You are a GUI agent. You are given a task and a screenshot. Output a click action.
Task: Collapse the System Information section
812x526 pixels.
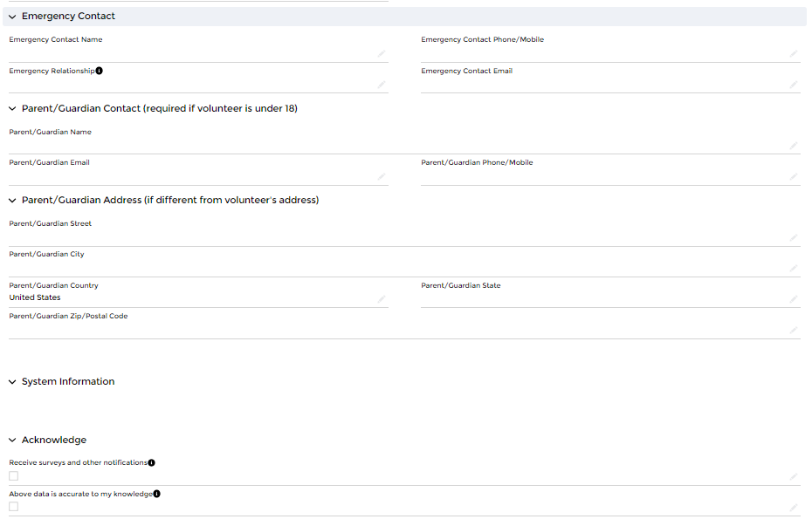point(12,382)
